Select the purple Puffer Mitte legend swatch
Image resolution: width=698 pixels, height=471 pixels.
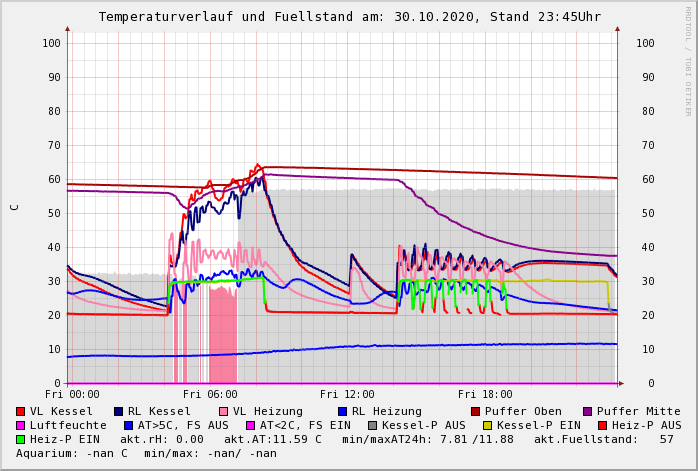tap(588, 411)
